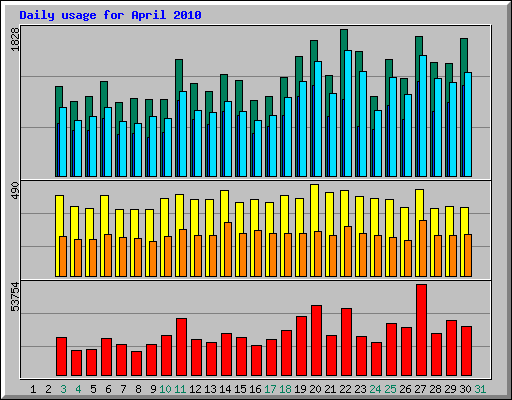Select day label 29 on the x-axis
The height and width of the screenshot is (400, 512).
[x=450, y=389]
